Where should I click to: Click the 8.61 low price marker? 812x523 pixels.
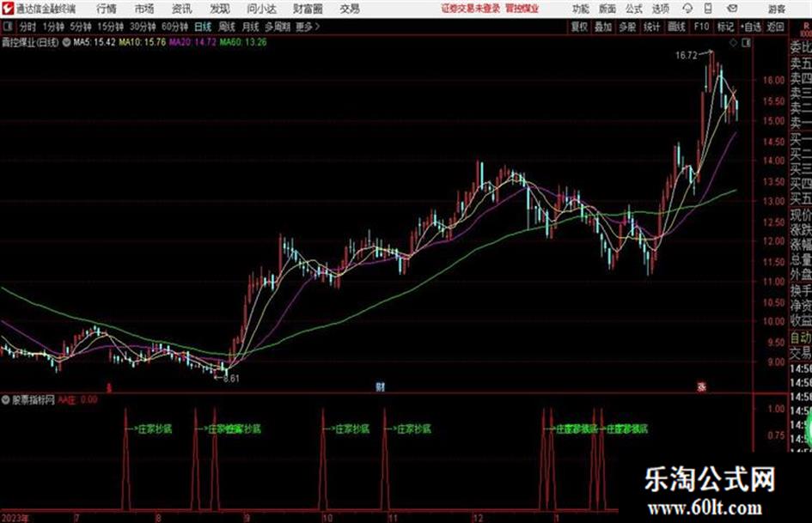coord(231,379)
